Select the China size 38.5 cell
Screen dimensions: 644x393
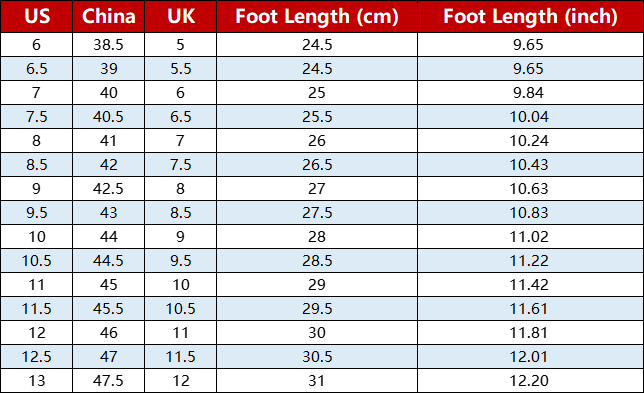click(108, 45)
